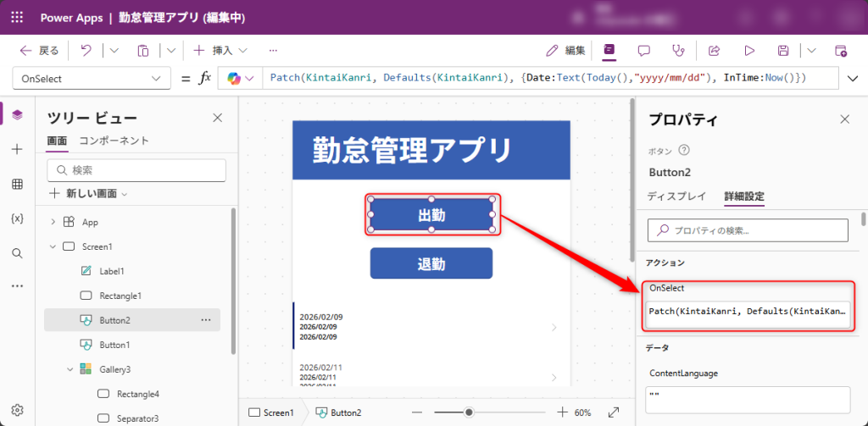Click the 退勤 button on canvas
868x426 pixels.
(x=431, y=263)
